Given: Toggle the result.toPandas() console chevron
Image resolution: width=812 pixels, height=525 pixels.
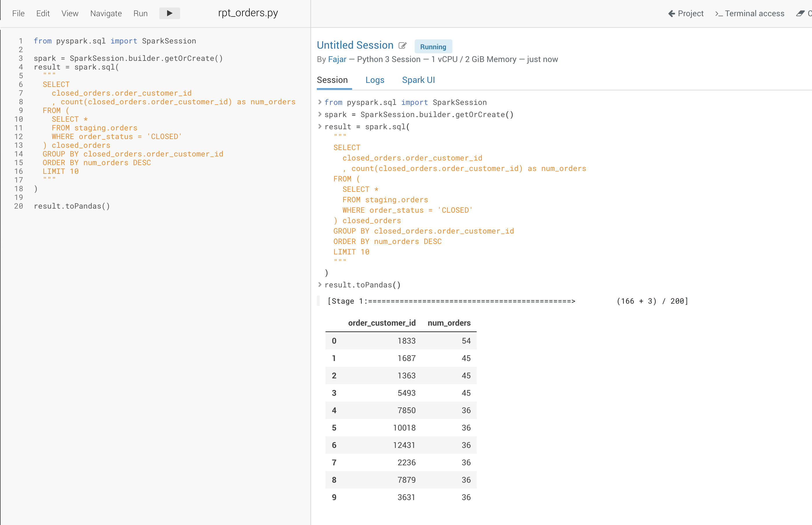Looking at the screenshot, I should [x=320, y=284].
